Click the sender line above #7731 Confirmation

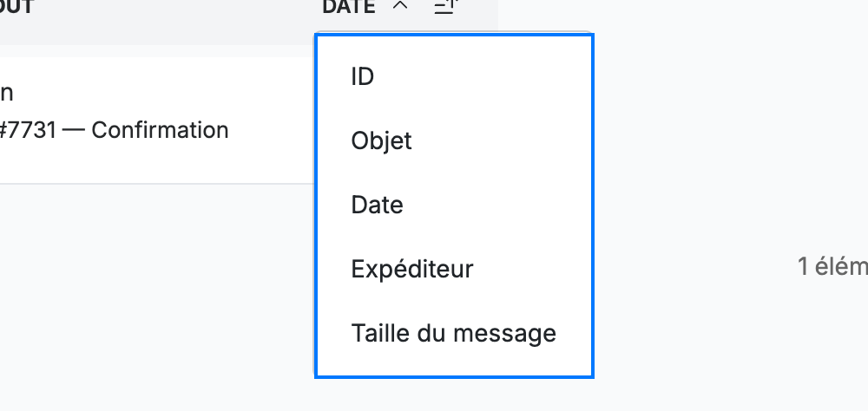pyautogui.click(x=6, y=93)
